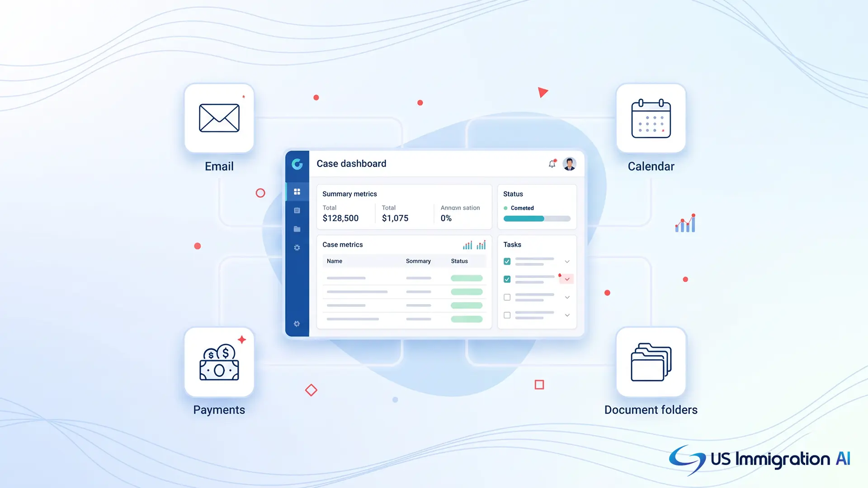Screen dimensions: 868x488
Task: Open the Payments money icon card
Action: 219,362
